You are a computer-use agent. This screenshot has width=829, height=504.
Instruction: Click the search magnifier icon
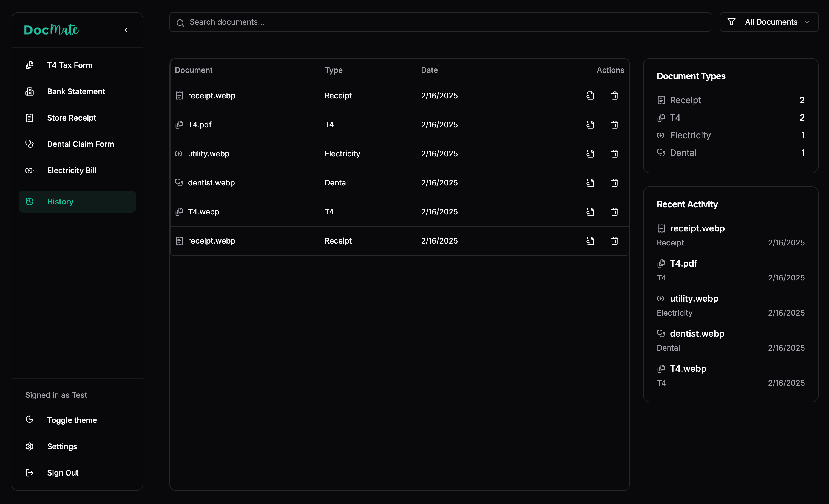(180, 23)
